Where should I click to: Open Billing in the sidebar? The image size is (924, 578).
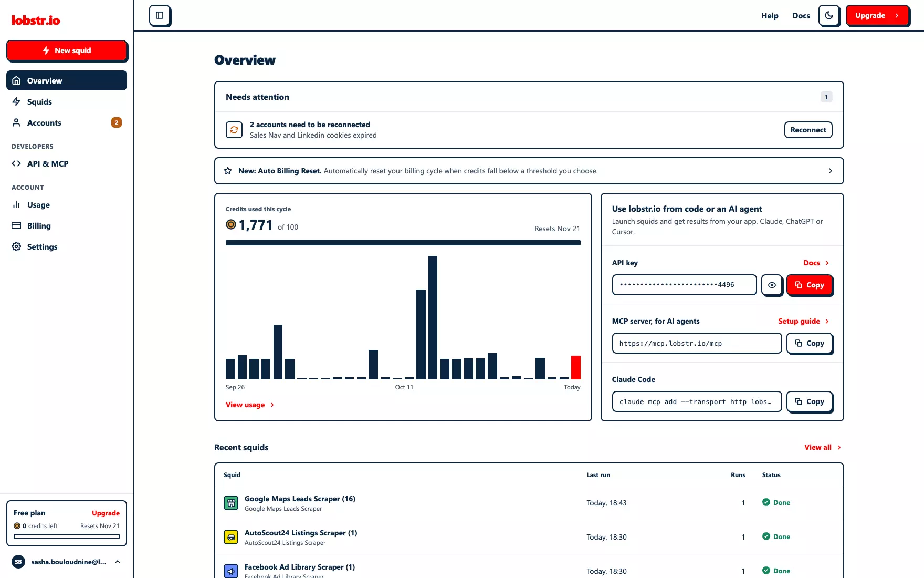[67, 225]
